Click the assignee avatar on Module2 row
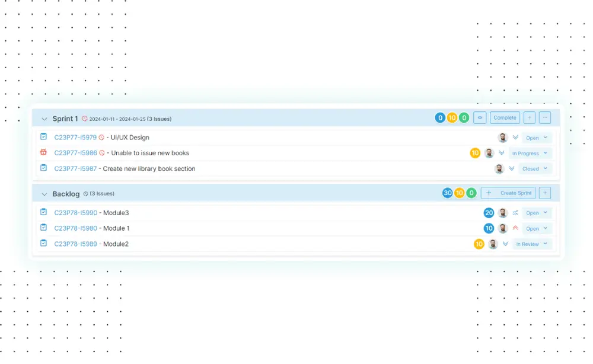The height and width of the screenshot is (364, 593). [x=493, y=244]
